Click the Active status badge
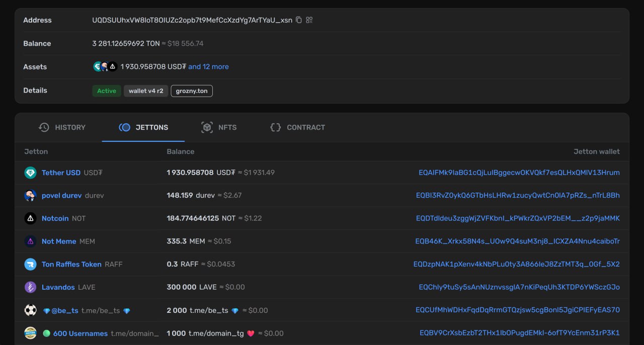Viewport: 644px width, 345px height. (x=107, y=91)
